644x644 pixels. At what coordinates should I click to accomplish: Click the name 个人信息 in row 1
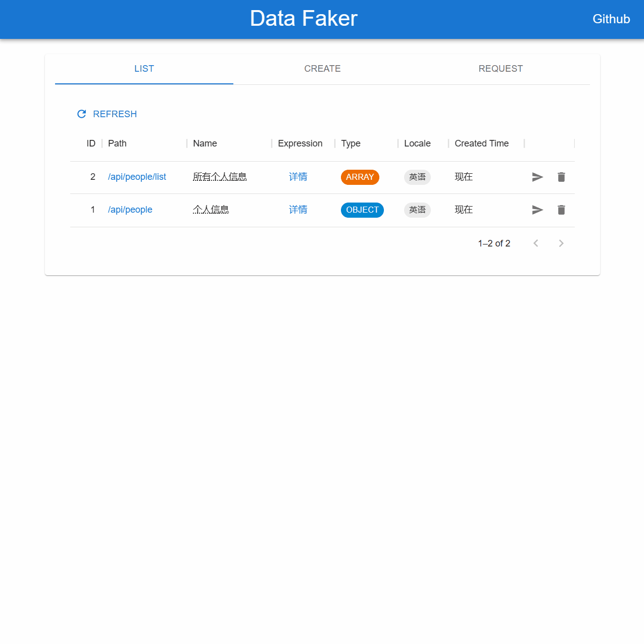211,210
